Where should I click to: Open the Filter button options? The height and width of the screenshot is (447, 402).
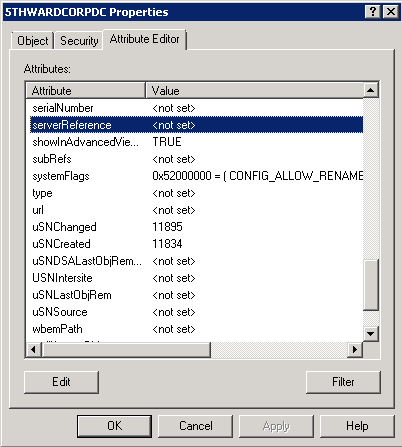point(343,382)
